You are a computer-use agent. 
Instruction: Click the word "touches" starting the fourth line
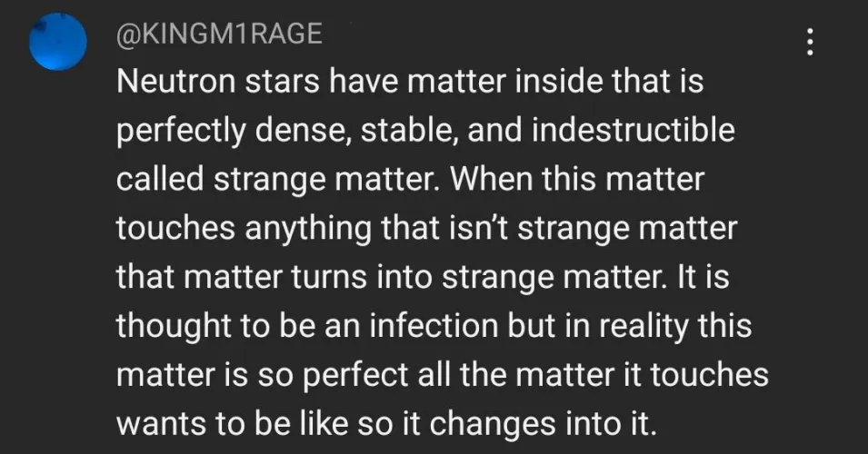point(176,229)
